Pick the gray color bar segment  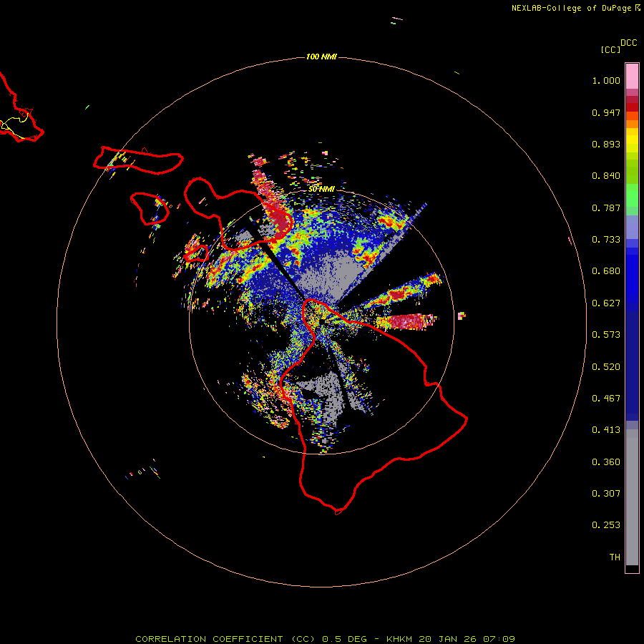[632, 497]
